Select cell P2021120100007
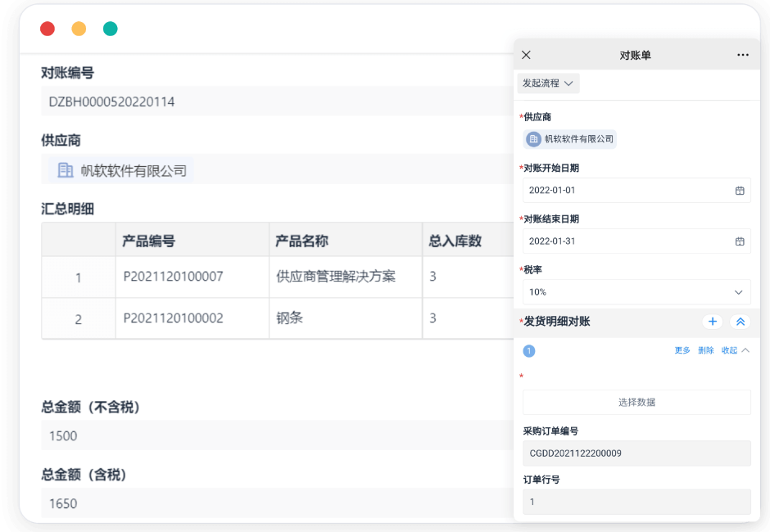The height and width of the screenshot is (532, 770). [x=192, y=277]
